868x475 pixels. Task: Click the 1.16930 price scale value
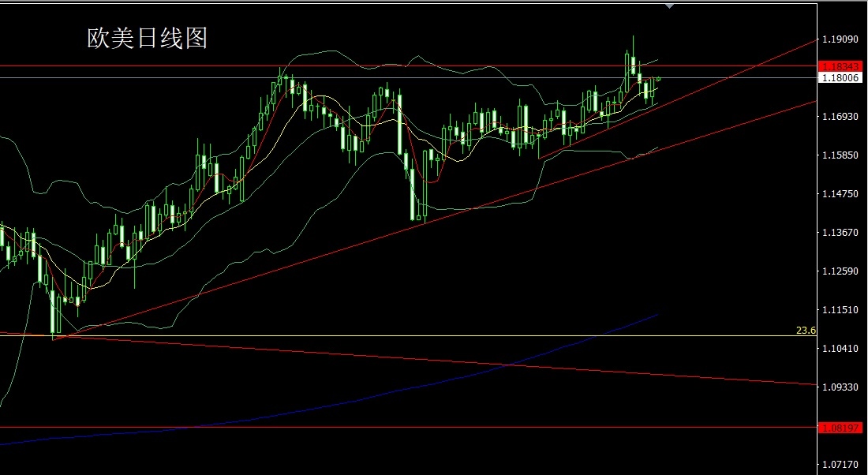840,116
